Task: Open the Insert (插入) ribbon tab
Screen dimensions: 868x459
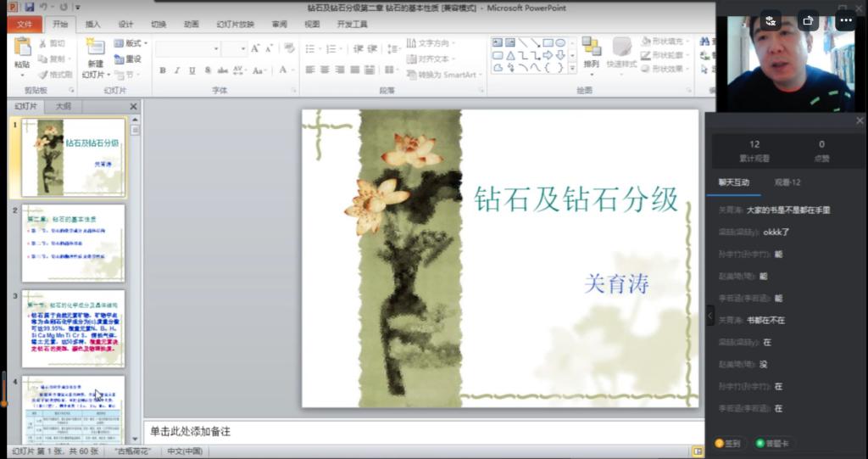Action: [93, 25]
